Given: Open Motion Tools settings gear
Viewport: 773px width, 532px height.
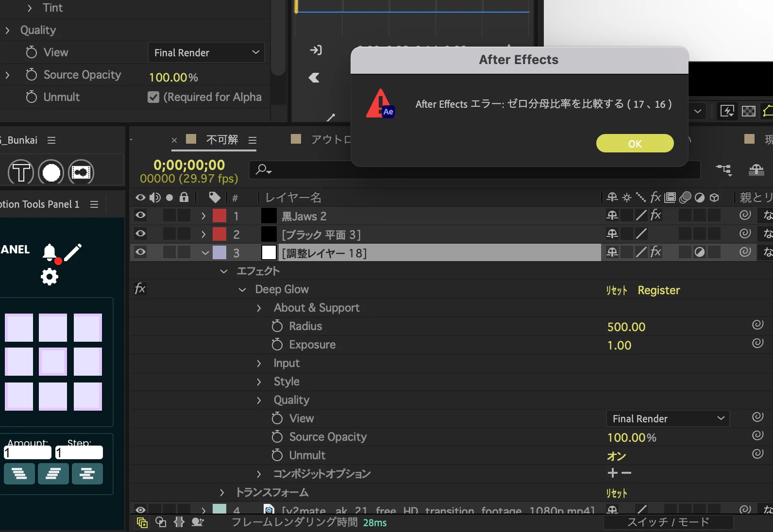Looking at the screenshot, I should (x=49, y=277).
